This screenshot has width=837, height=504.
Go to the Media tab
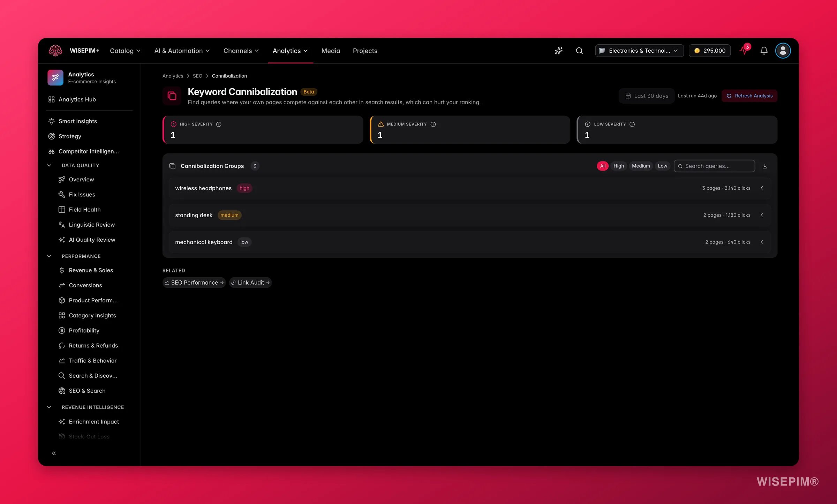331,51
